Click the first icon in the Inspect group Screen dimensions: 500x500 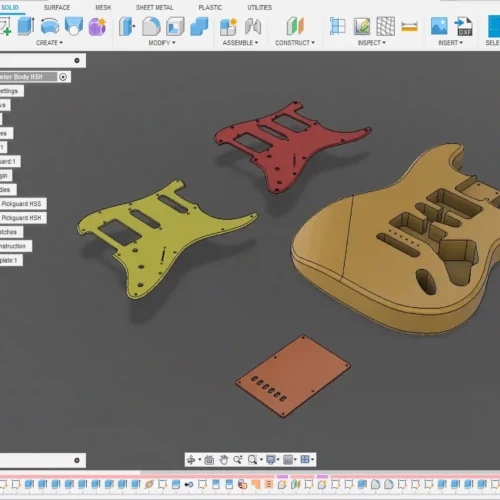(x=337, y=26)
